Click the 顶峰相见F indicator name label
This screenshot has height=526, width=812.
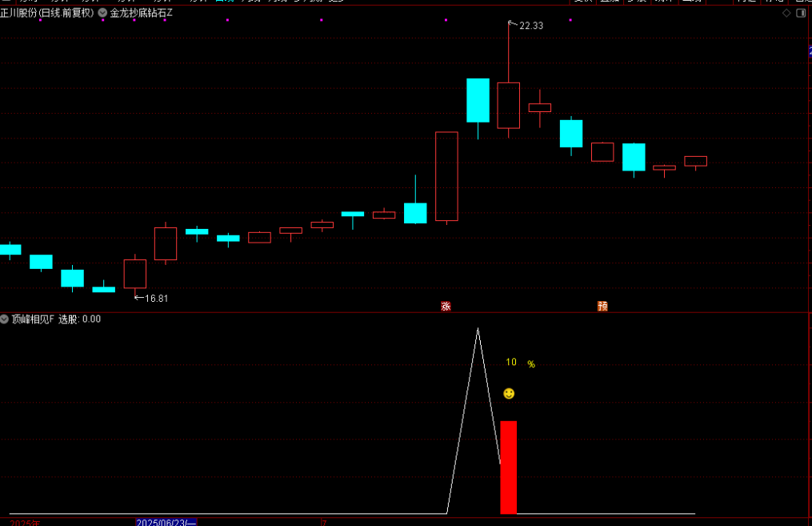click(x=33, y=319)
